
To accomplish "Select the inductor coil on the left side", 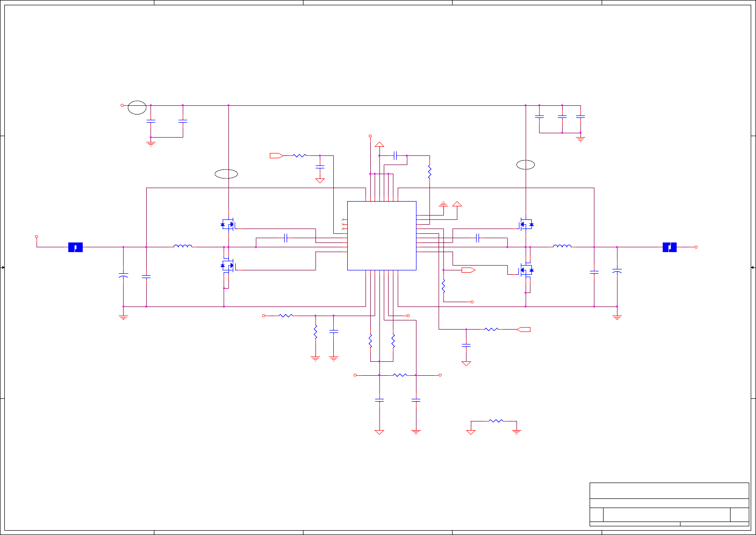I will coord(183,246).
